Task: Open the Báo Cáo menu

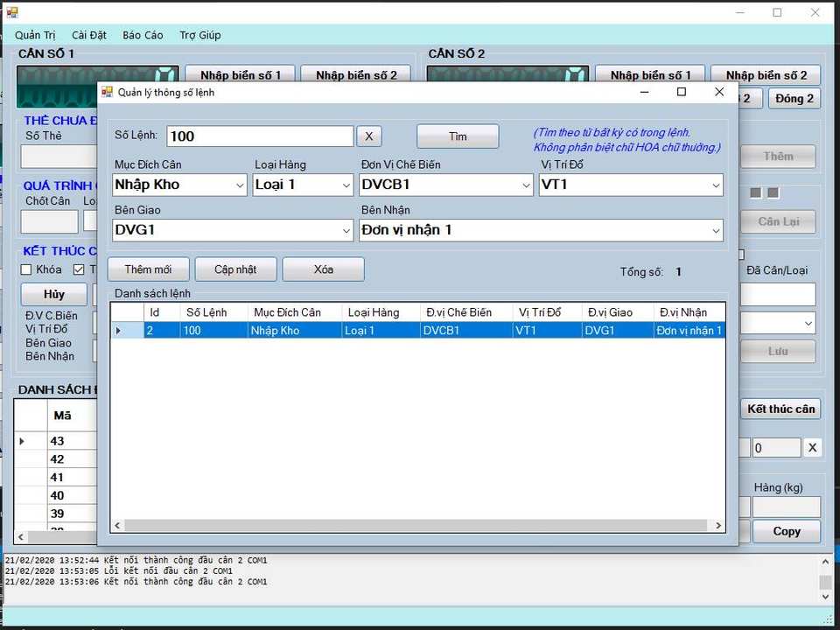Action: (143, 35)
